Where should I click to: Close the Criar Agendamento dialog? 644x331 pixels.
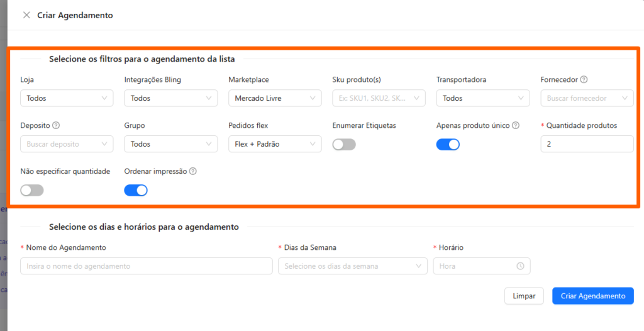[26, 15]
